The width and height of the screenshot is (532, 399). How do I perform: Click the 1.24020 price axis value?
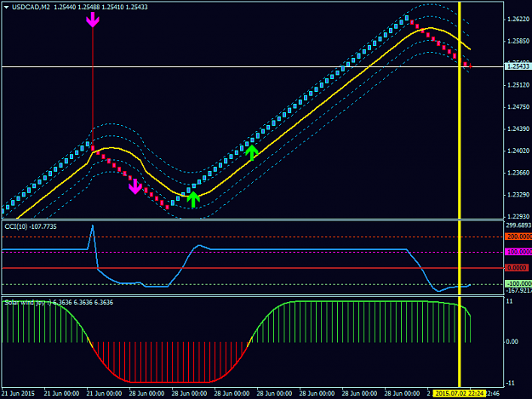(518, 151)
